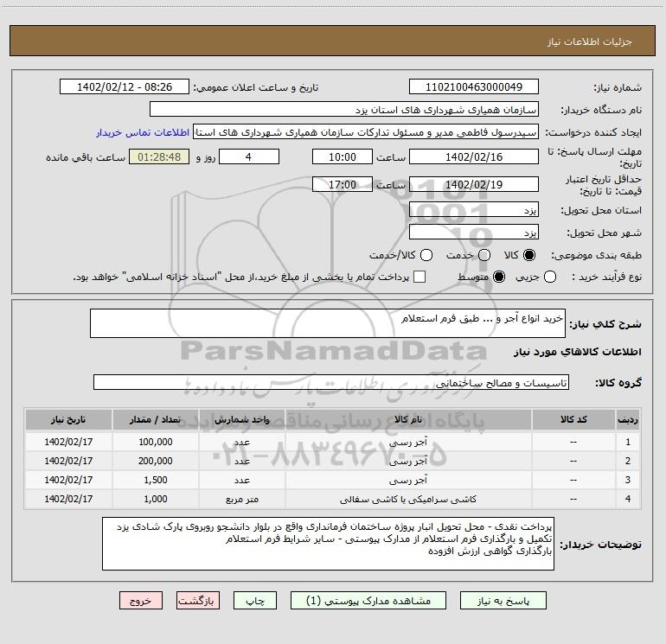Click آجر رسی in row 2
666x644 pixels.
click(x=408, y=462)
